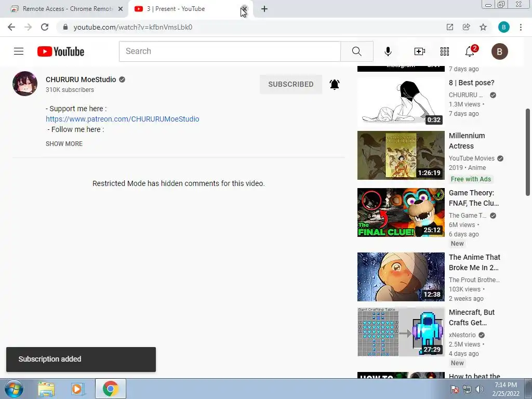Open the 8 | Best pose? thumbnail
Viewport: 532px width, 399px height.
click(x=401, y=102)
